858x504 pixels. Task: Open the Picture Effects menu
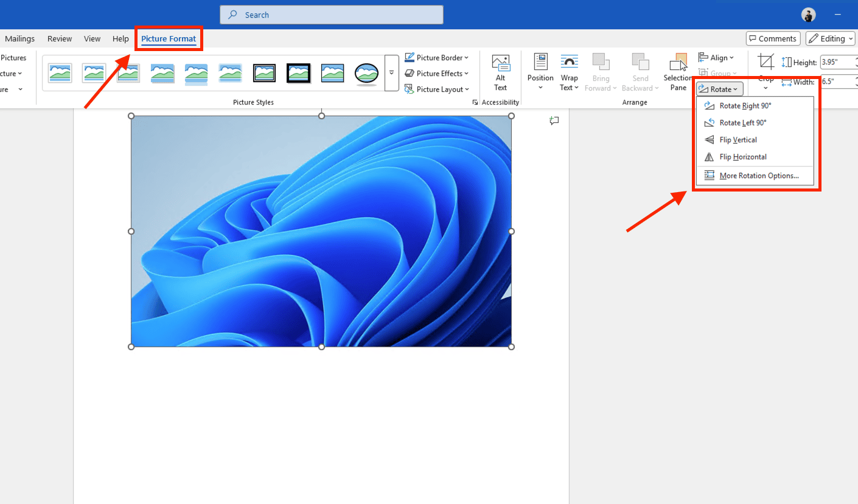coord(437,73)
